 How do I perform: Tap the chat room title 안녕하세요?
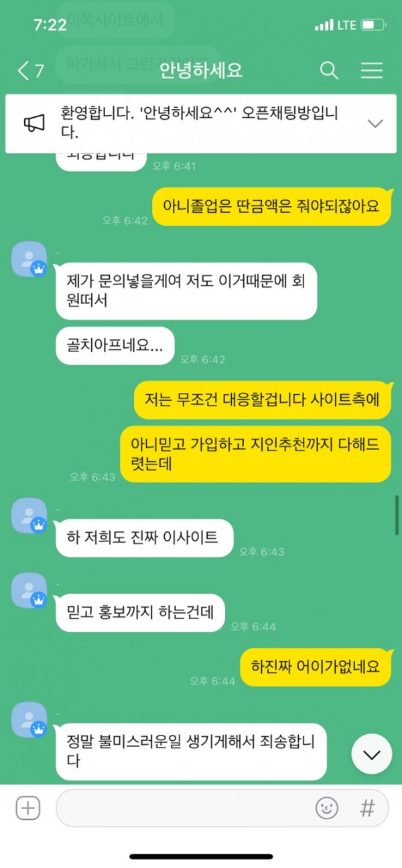tap(201, 70)
